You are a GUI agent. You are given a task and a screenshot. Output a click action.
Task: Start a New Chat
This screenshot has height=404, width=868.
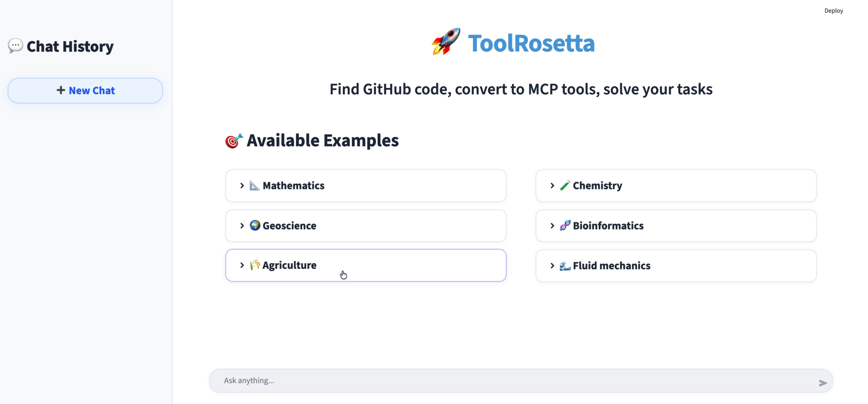[85, 91]
